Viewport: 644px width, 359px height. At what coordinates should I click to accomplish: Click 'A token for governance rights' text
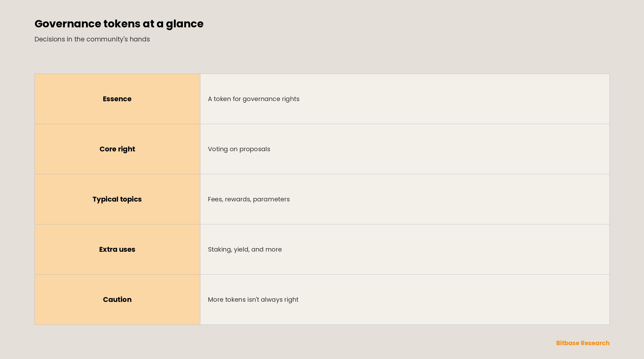point(253,99)
